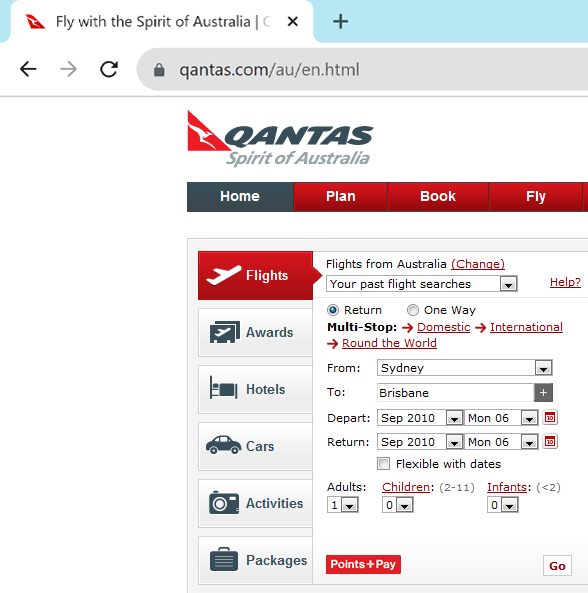Open the Help? link
The height and width of the screenshot is (593, 588).
[x=565, y=282]
